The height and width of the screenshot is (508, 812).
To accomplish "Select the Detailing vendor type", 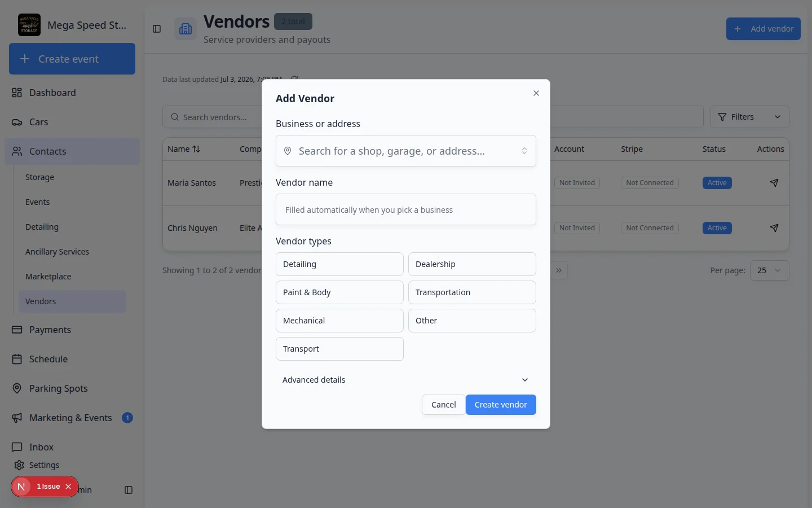I will 339,264.
